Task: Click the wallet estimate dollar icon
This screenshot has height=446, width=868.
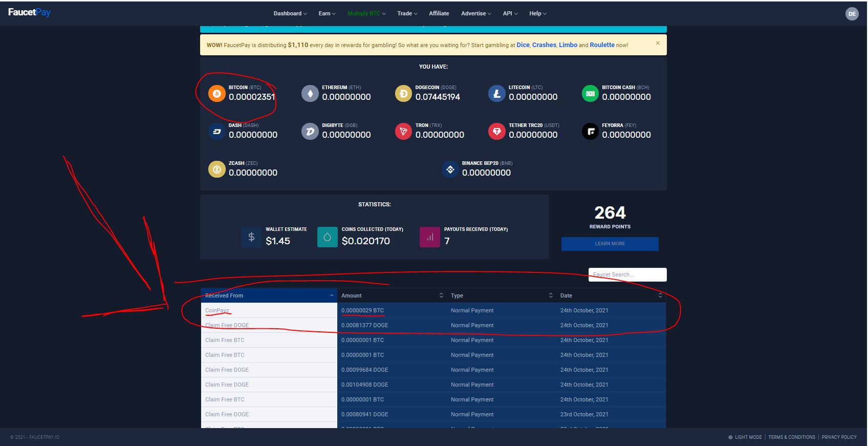Action: point(251,237)
